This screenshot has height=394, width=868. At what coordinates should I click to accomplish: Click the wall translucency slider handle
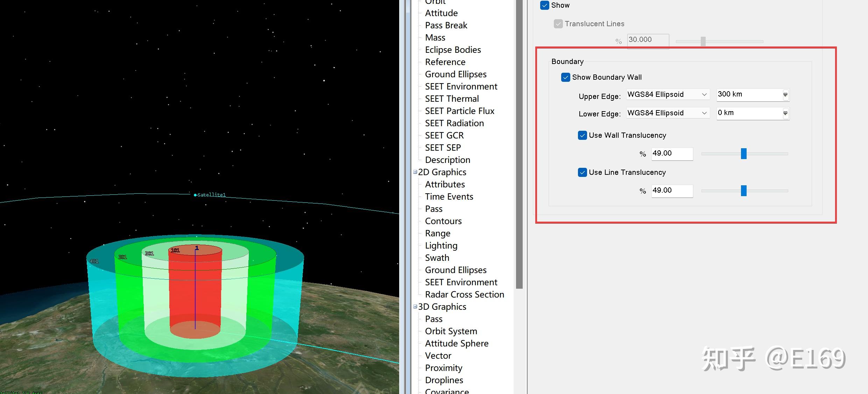743,153
